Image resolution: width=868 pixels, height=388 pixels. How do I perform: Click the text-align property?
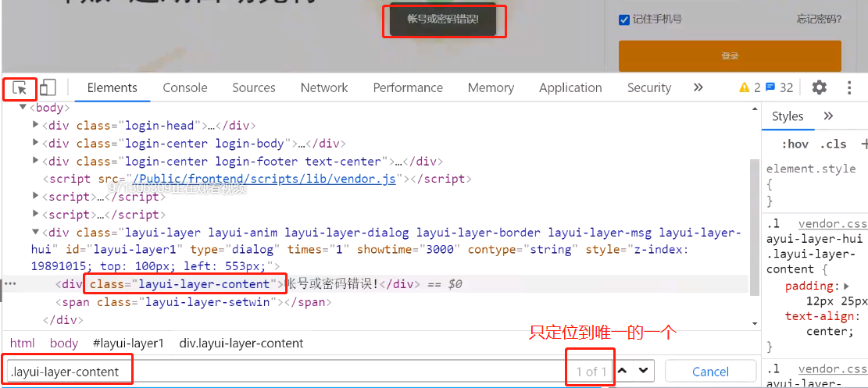coord(820,316)
